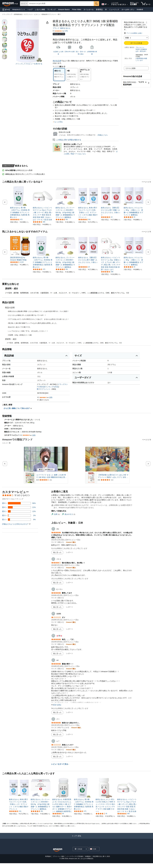Screen dimensions: 153x868
Task: Select the second product thumbnail image
Action: (x=4, y=28)
